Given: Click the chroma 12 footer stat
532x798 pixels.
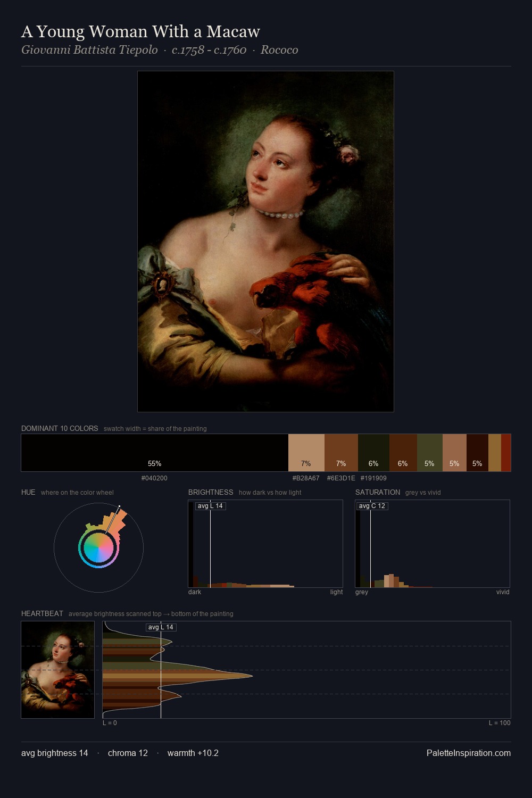Looking at the screenshot, I should 128,753.
